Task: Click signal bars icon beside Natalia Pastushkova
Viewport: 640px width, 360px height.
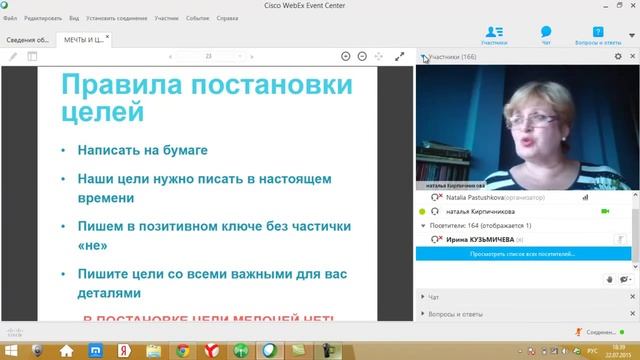Action: pyautogui.click(x=585, y=198)
